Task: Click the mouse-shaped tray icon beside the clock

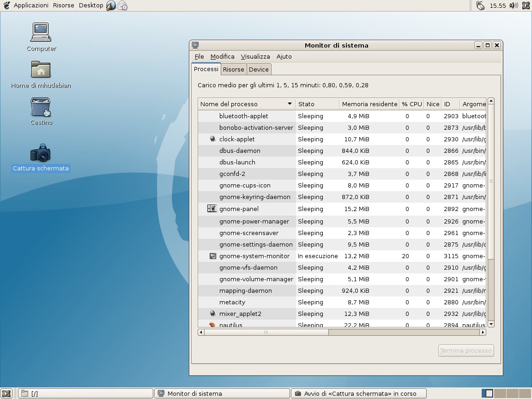Action: (x=480, y=6)
